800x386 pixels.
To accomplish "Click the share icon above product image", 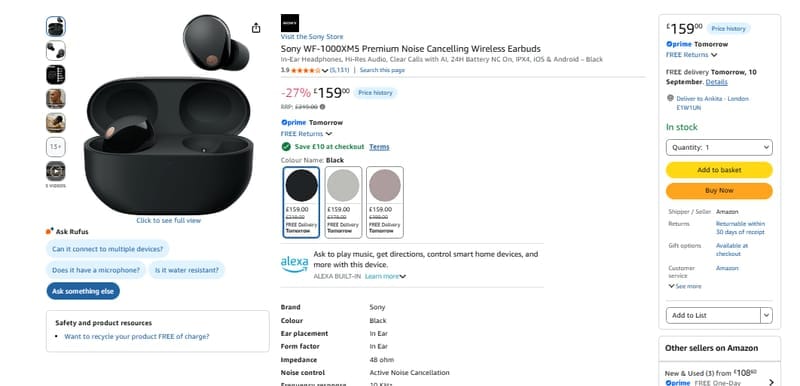I will pyautogui.click(x=256, y=28).
